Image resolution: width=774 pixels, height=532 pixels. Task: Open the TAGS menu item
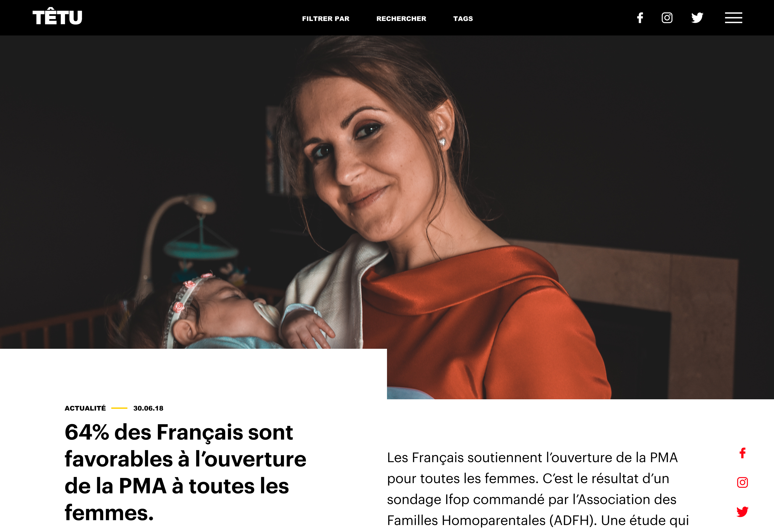[463, 19]
